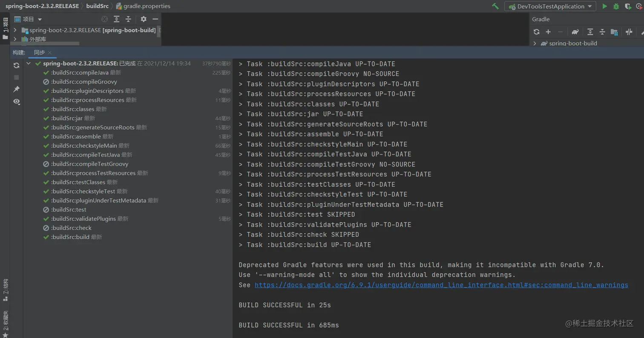The height and width of the screenshot is (338, 644).
Task: Select the :buildSrc:compileTestJava task row
Action: pos(128,155)
